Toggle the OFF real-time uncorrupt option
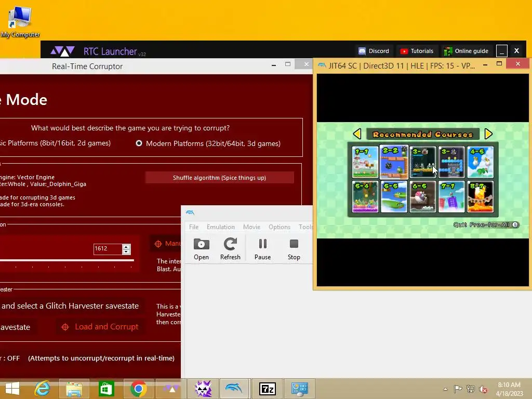This screenshot has width=532, height=399. 87,358
